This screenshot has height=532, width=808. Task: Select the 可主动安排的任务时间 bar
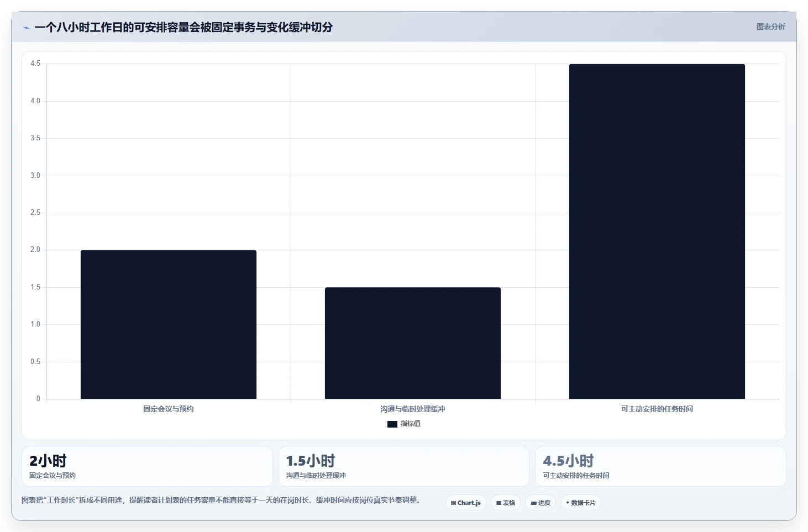tap(657, 231)
